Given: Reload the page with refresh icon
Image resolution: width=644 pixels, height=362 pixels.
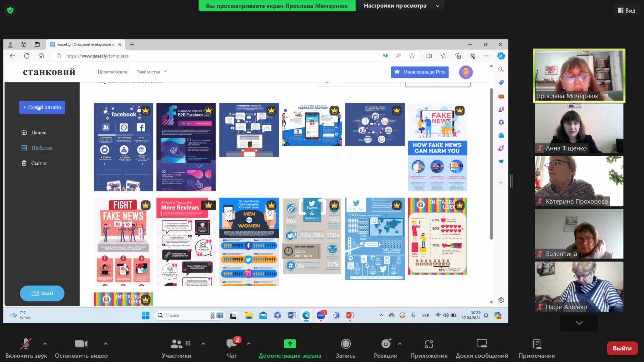Looking at the screenshot, I should pos(27,56).
